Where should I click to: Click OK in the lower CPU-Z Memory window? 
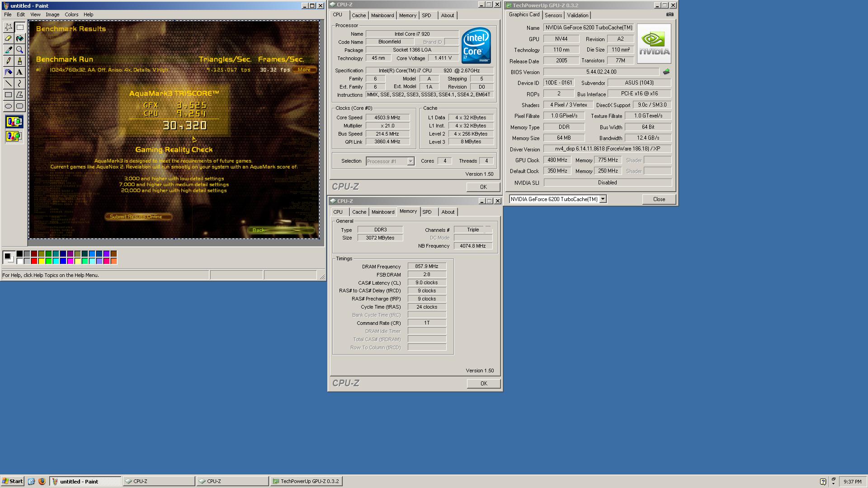(484, 384)
